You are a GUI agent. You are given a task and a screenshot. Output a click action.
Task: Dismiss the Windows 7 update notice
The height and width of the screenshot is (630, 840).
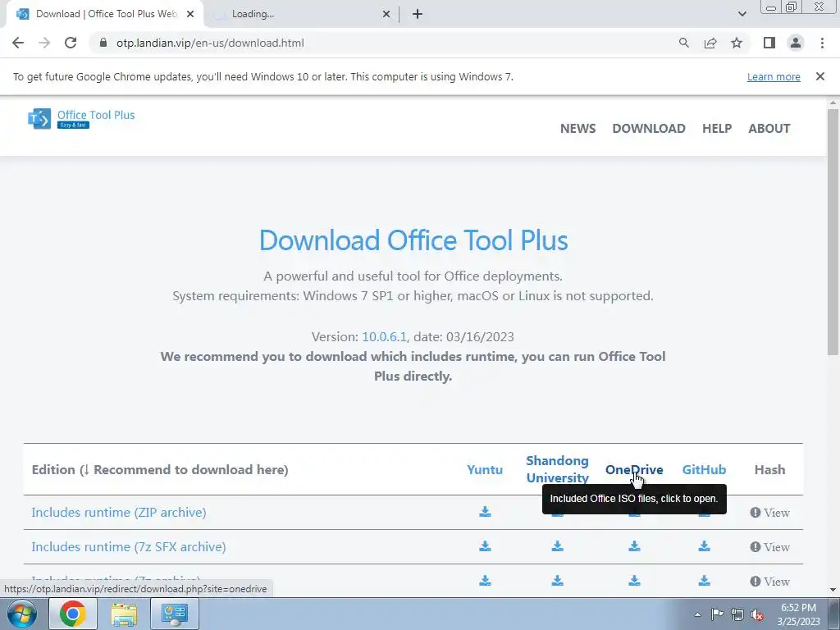click(x=819, y=76)
